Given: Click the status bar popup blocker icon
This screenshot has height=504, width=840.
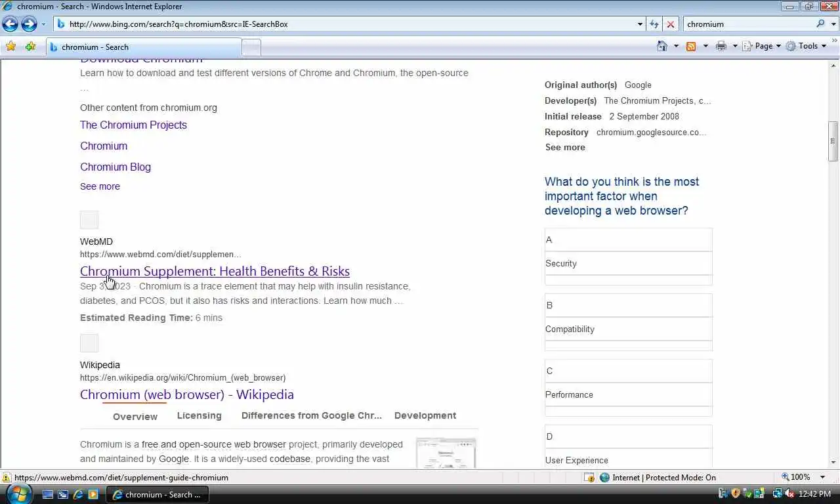Looking at the screenshot, I should tap(589, 478).
